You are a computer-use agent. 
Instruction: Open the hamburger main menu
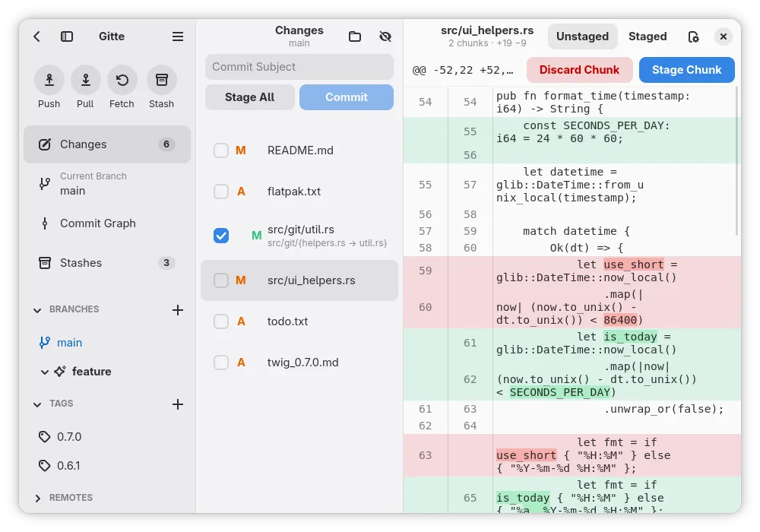[178, 36]
